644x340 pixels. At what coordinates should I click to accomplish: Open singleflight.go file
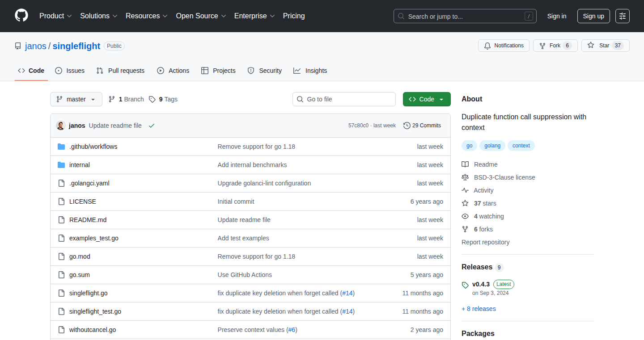[x=88, y=293]
